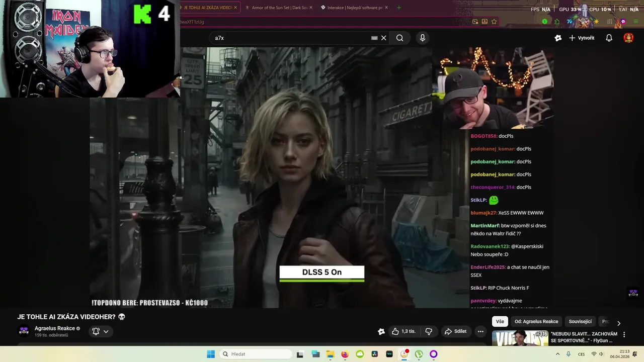The height and width of the screenshot is (362, 644).
Task: Open NEBUDU SLAVIT video title link
Action: click(584, 337)
